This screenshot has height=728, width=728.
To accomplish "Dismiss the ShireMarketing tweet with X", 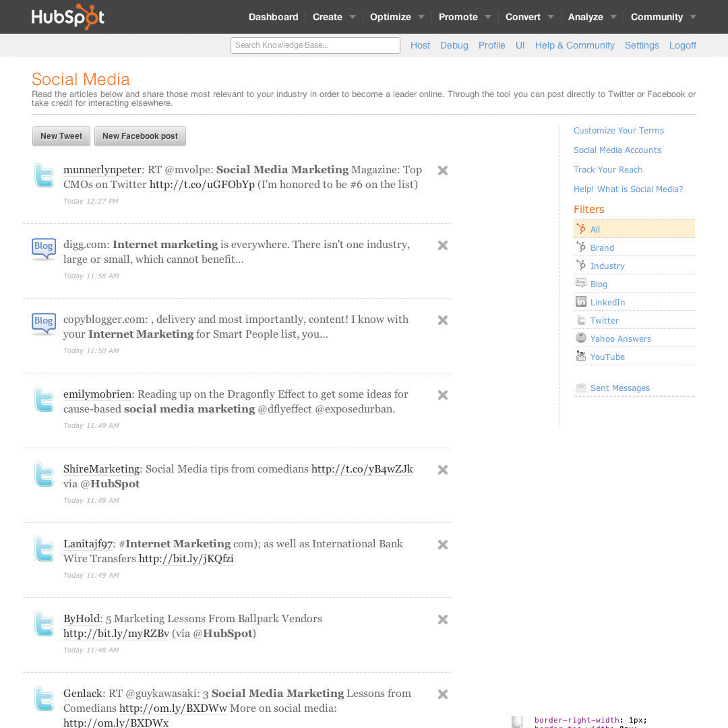I will pyautogui.click(x=443, y=469).
